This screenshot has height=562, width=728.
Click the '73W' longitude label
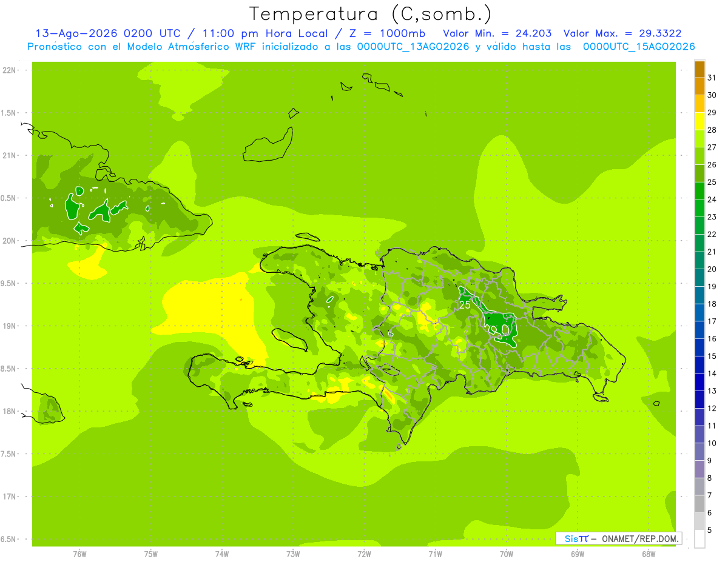point(293,554)
